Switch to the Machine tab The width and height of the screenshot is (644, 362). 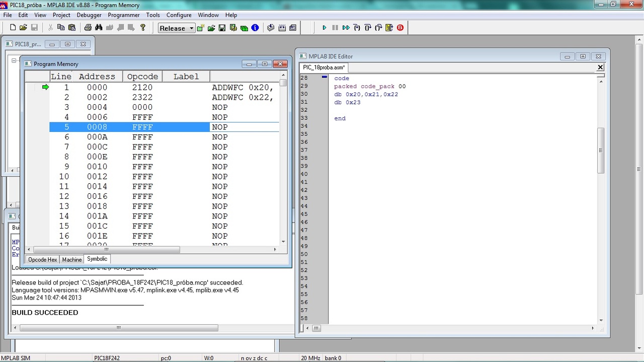(71, 259)
